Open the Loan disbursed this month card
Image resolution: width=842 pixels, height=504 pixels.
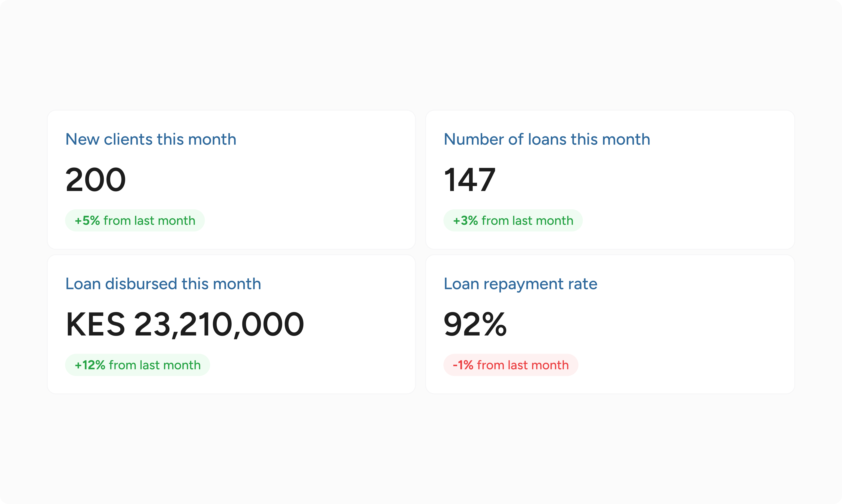231,324
